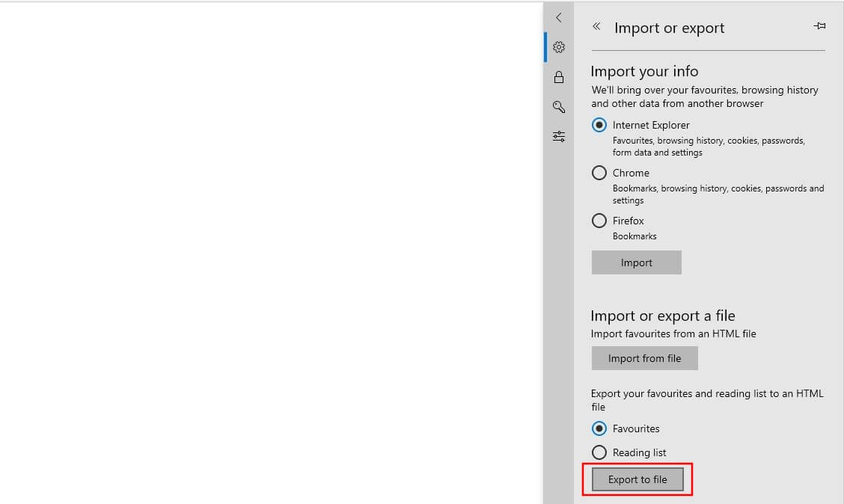Collapse the settings sidebar chevron
Screen dimensions: 844x504
tap(558, 17)
